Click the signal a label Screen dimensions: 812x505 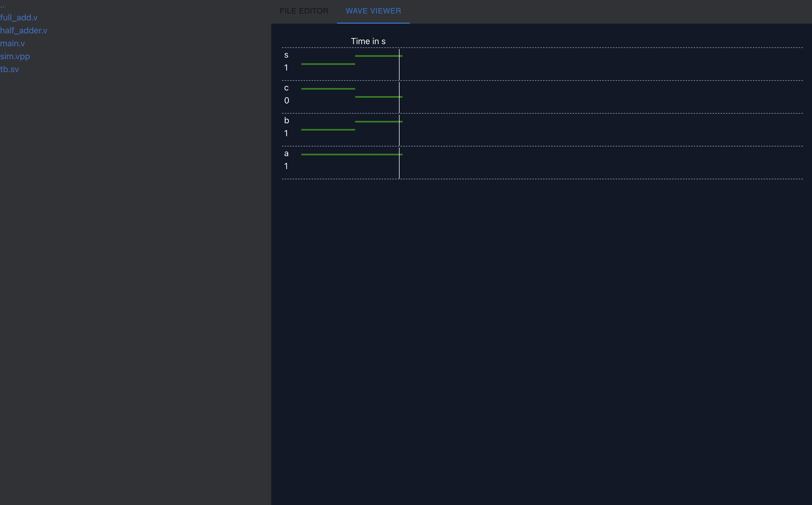pyautogui.click(x=286, y=153)
